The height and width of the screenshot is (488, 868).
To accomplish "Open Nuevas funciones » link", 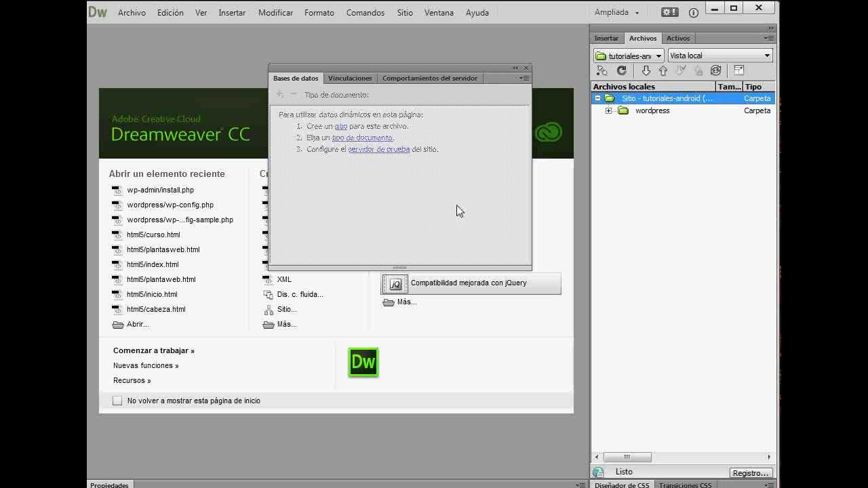I will tap(146, 365).
